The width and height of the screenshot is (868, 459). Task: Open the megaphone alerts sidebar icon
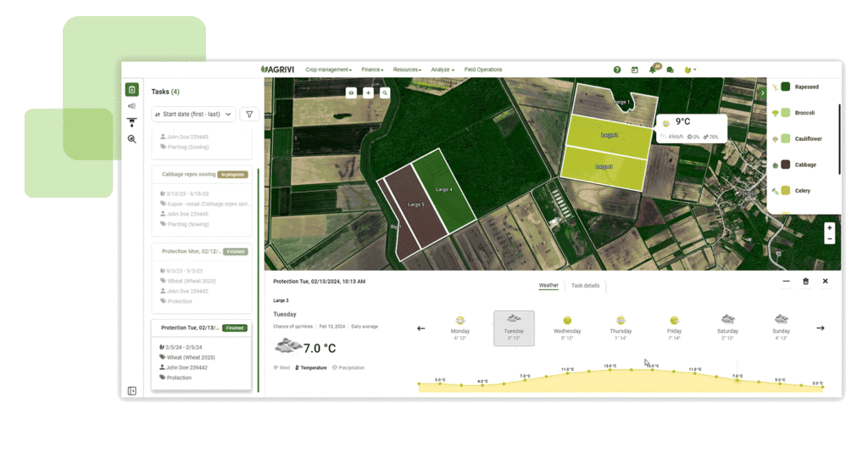tap(131, 106)
